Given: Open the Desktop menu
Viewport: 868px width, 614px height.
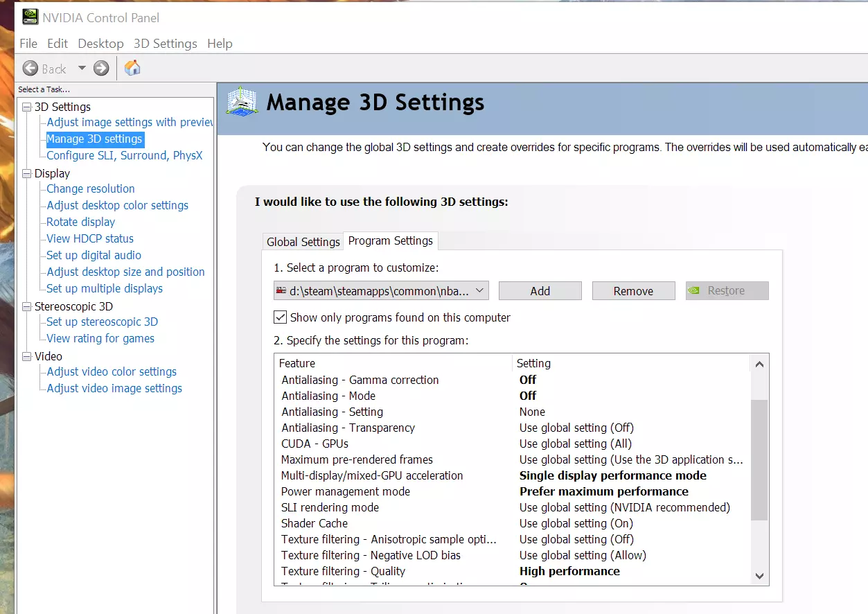Looking at the screenshot, I should click(100, 44).
